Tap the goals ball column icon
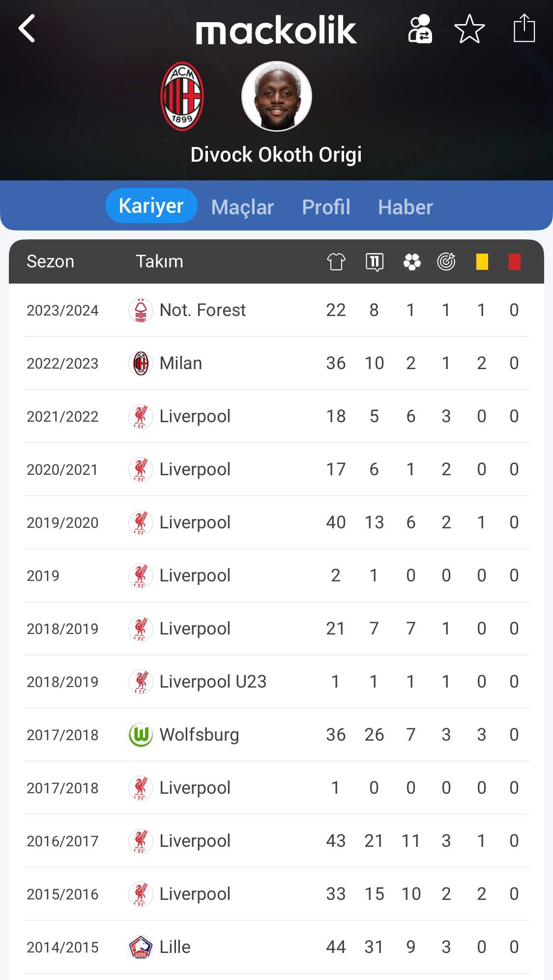The width and height of the screenshot is (553, 980). pos(411,261)
